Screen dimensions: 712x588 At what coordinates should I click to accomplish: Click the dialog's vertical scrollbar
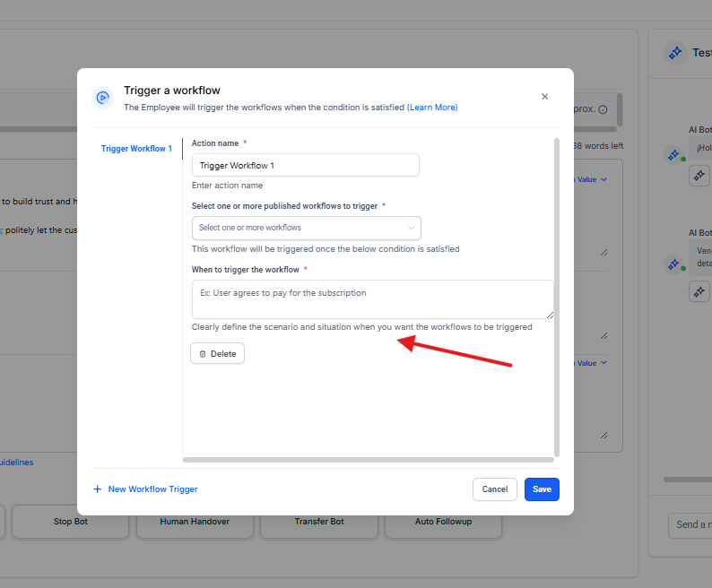(557, 296)
